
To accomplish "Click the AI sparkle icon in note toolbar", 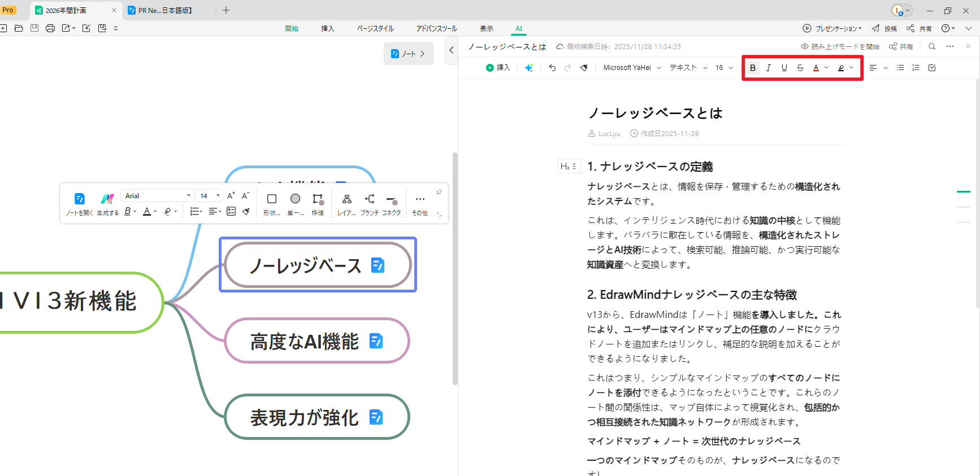I will (x=529, y=68).
